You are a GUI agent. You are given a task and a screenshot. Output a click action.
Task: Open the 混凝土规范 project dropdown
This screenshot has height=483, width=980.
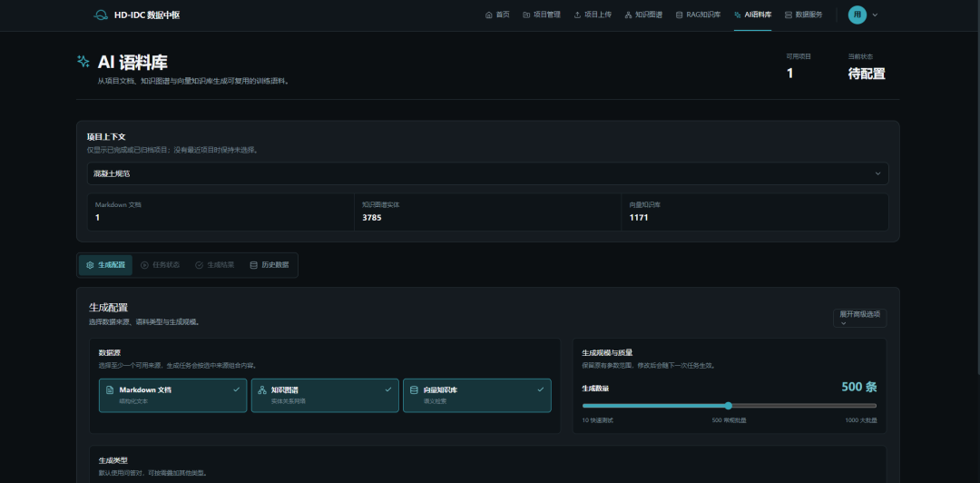pos(487,174)
